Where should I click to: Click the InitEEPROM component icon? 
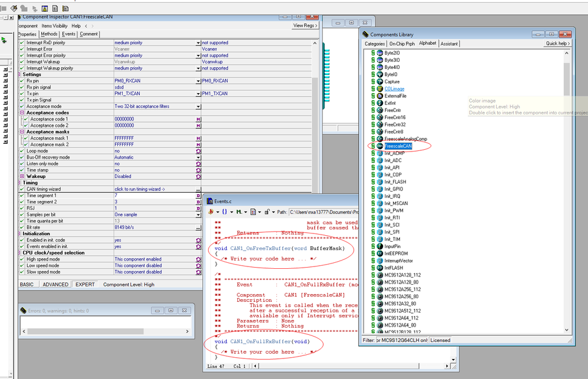coord(380,253)
